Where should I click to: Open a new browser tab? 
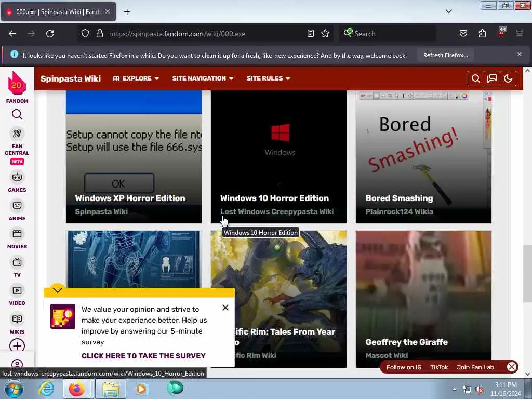point(127,12)
